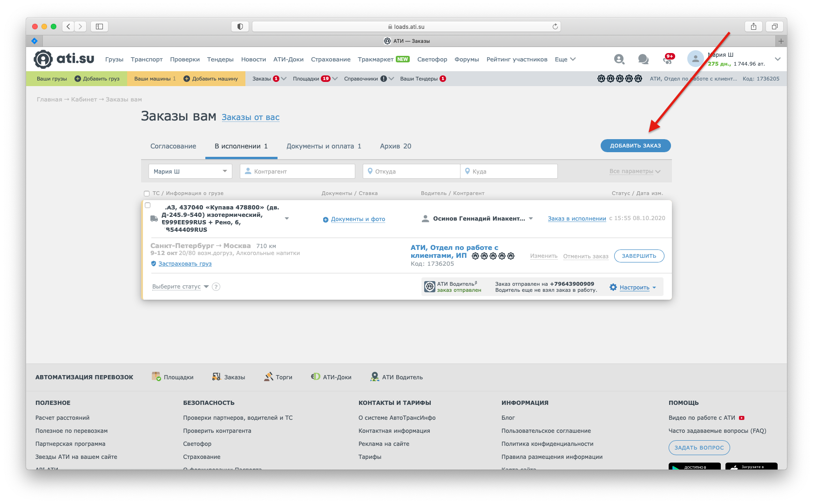Open Транспорт in main menu
This screenshot has width=813, height=504.
click(x=147, y=59)
